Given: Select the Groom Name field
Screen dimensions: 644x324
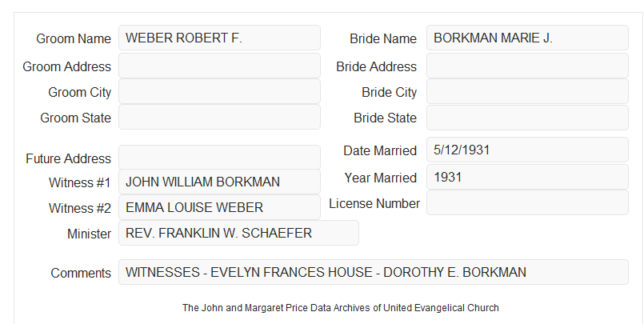Looking at the screenshot, I should tap(219, 38).
